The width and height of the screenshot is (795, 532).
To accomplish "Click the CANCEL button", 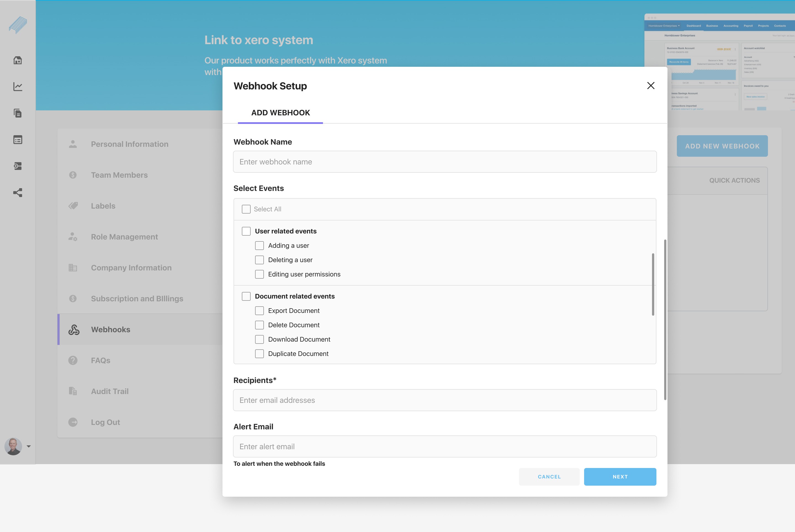I will pos(548,477).
